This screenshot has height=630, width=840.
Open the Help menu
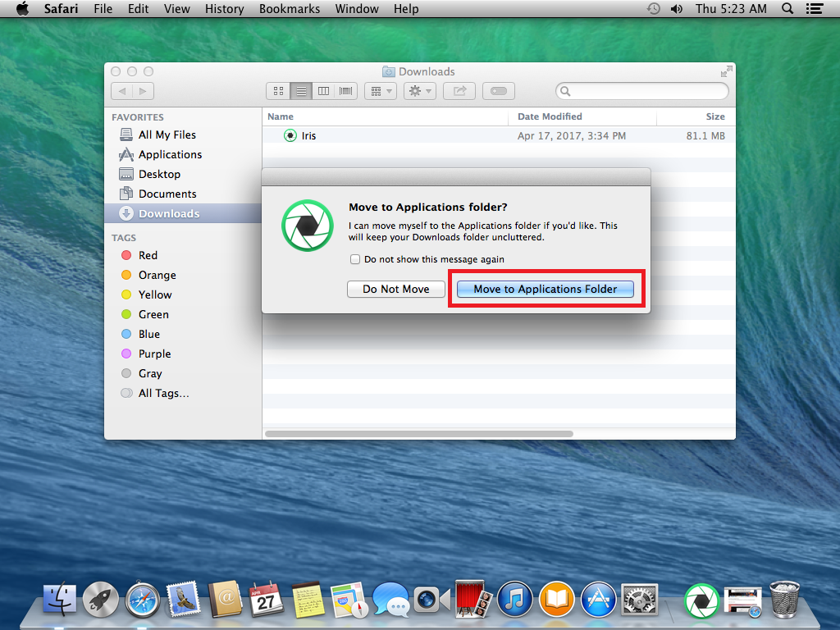pyautogui.click(x=406, y=8)
